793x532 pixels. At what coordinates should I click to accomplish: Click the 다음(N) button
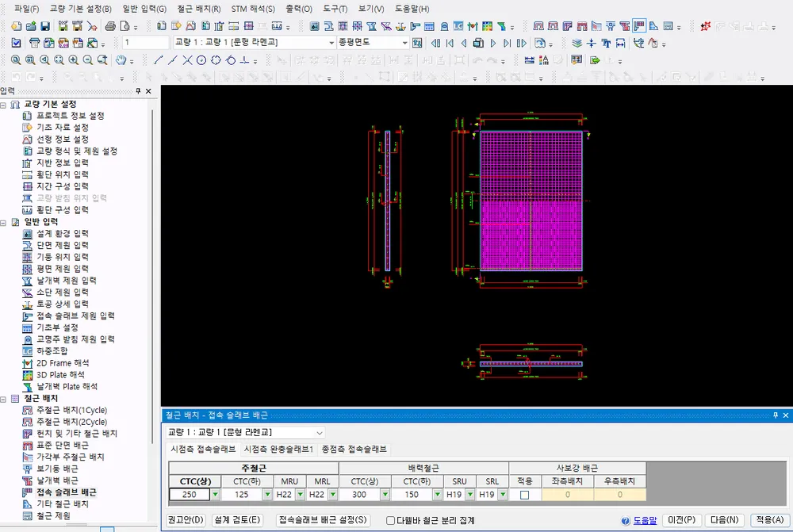(725, 520)
